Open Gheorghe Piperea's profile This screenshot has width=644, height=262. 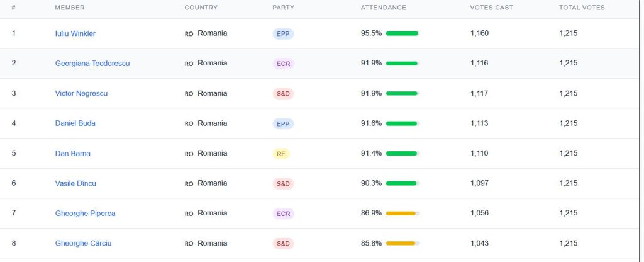(85, 214)
